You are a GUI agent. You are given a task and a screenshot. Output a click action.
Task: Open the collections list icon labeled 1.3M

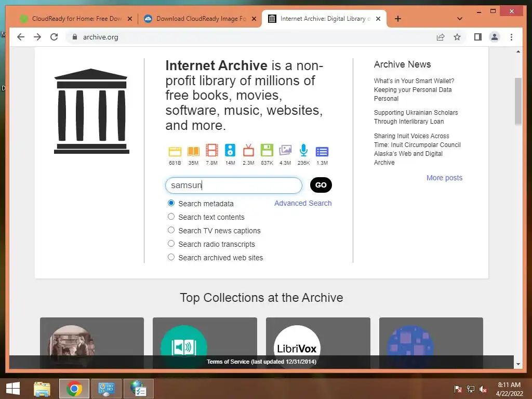point(322,151)
